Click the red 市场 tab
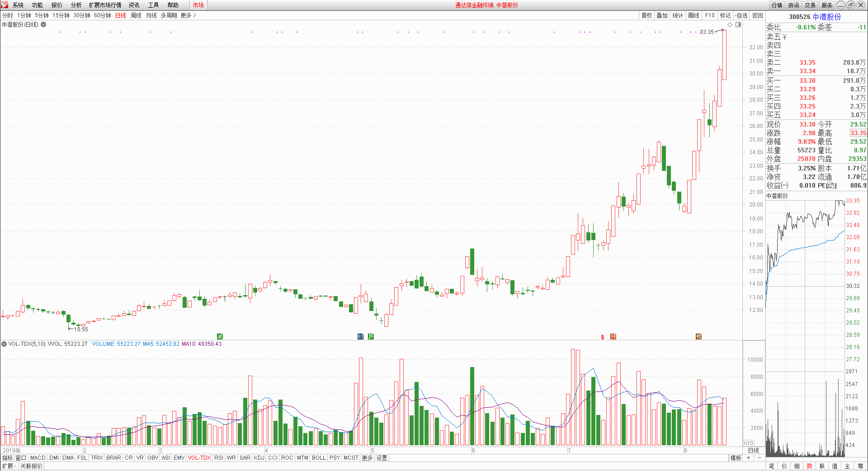868x471 pixels. pyautogui.click(x=198, y=5)
